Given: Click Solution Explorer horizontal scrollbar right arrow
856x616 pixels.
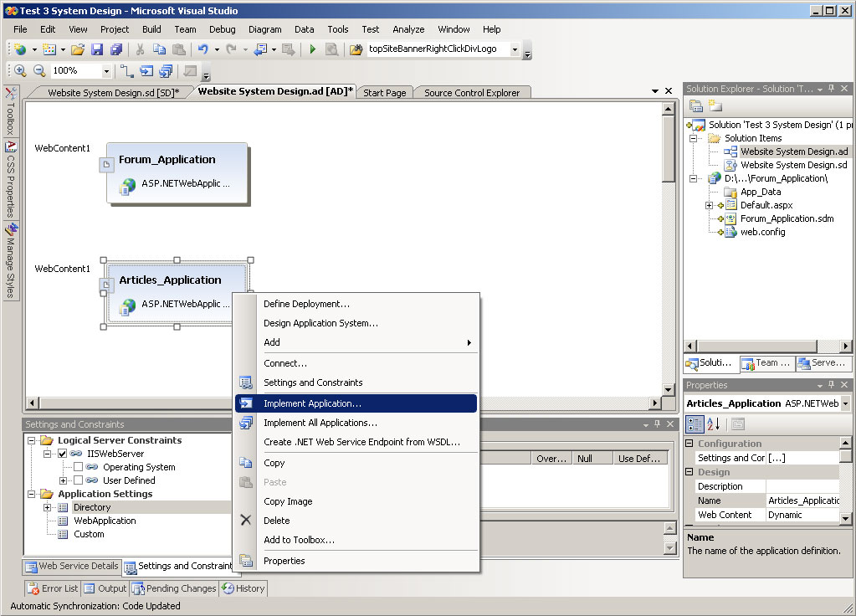Looking at the screenshot, I should coord(846,346).
